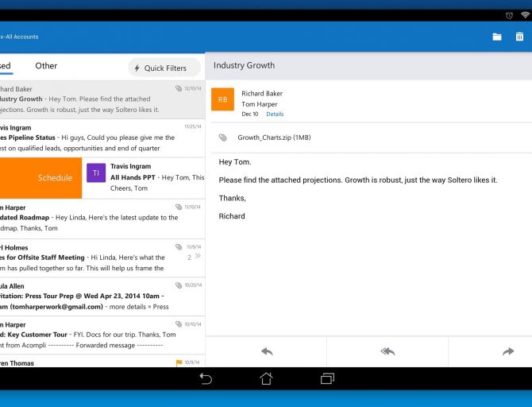Expand the thread with 2 messages chevron
This screenshot has height=407, width=532.
197,257
